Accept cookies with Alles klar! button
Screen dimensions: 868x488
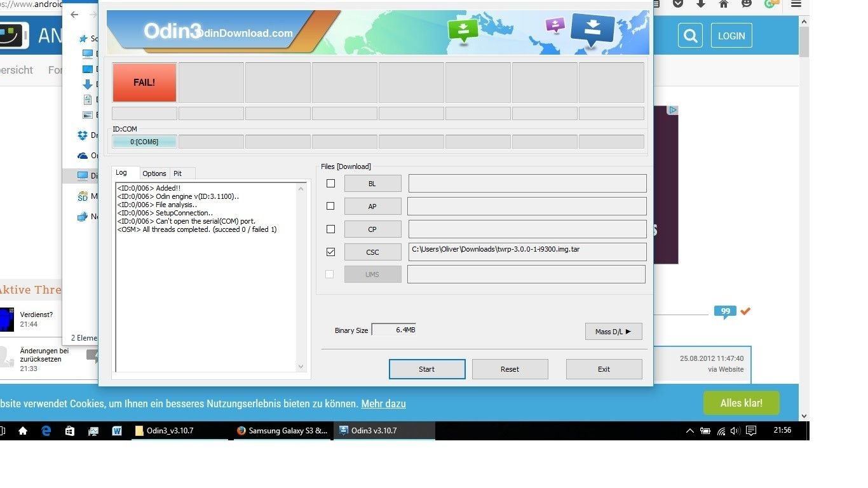coord(741,403)
